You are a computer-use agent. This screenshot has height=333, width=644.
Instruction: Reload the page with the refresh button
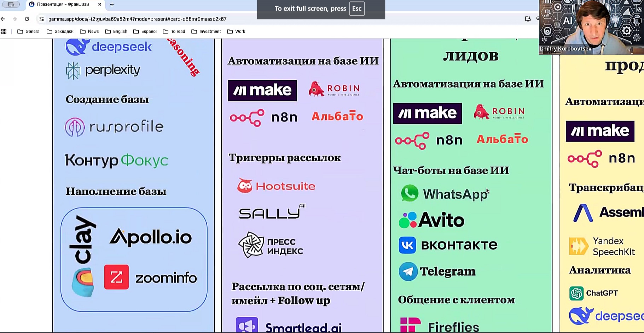27,19
